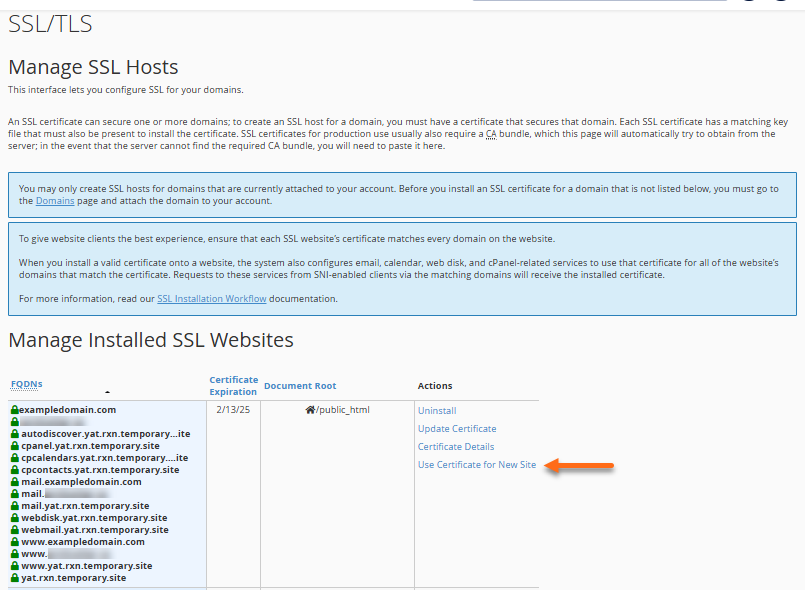Click the padlock icon beside autodiscover.yat.rxn.temporary site
805x590 pixels.
pyautogui.click(x=13, y=434)
